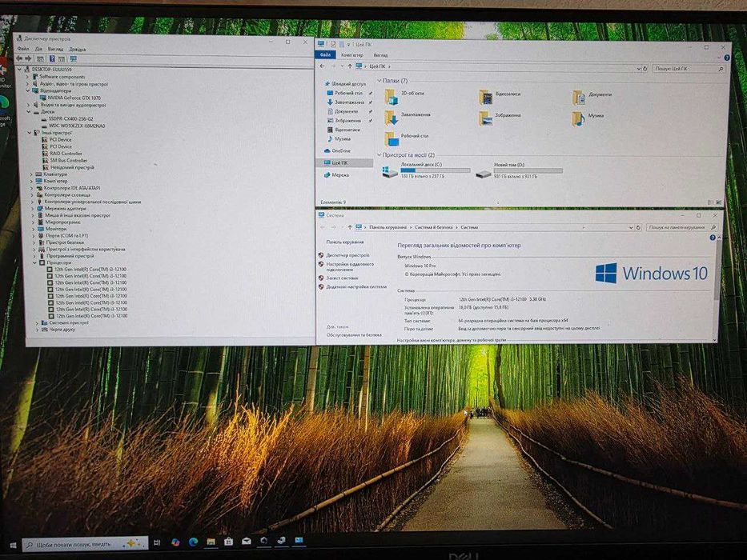747x560 pixels.
Task: Open Зображення folder in main pane
Action: (500, 118)
